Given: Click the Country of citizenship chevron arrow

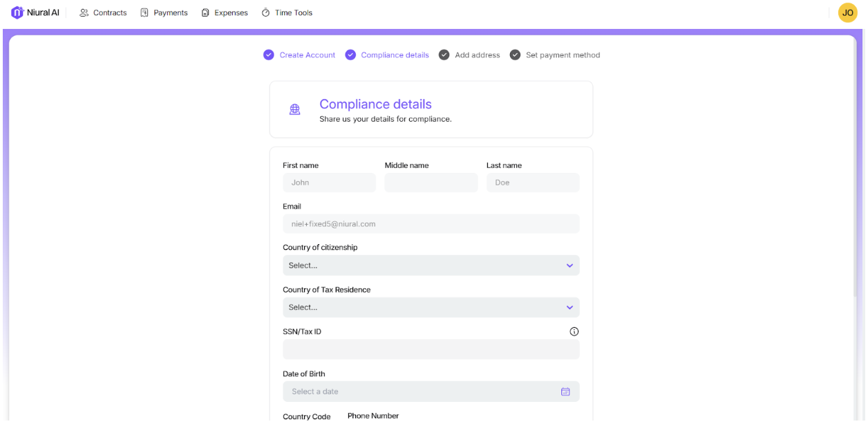Looking at the screenshot, I should 569,266.
